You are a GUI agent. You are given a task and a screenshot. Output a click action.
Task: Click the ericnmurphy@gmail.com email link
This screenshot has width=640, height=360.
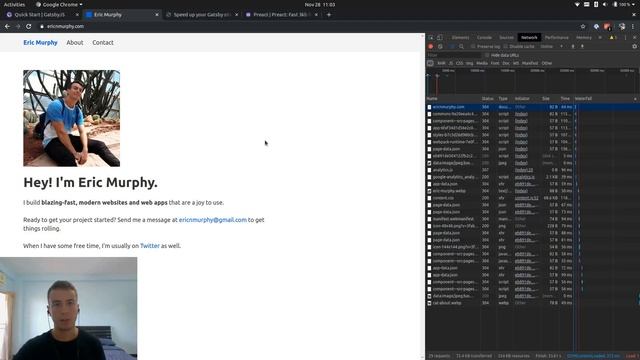point(213,220)
